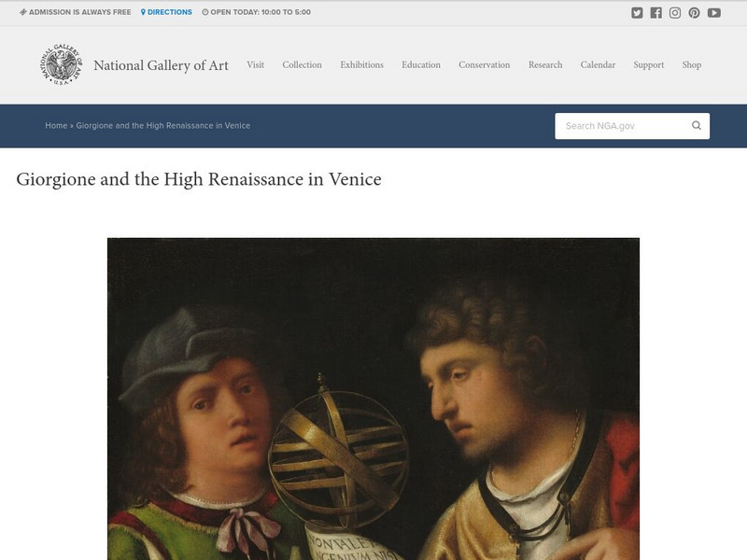The height and width of the screenshot is (560, 747).
Task: Click the Directions link with pin icon
Action: point(166,12)
